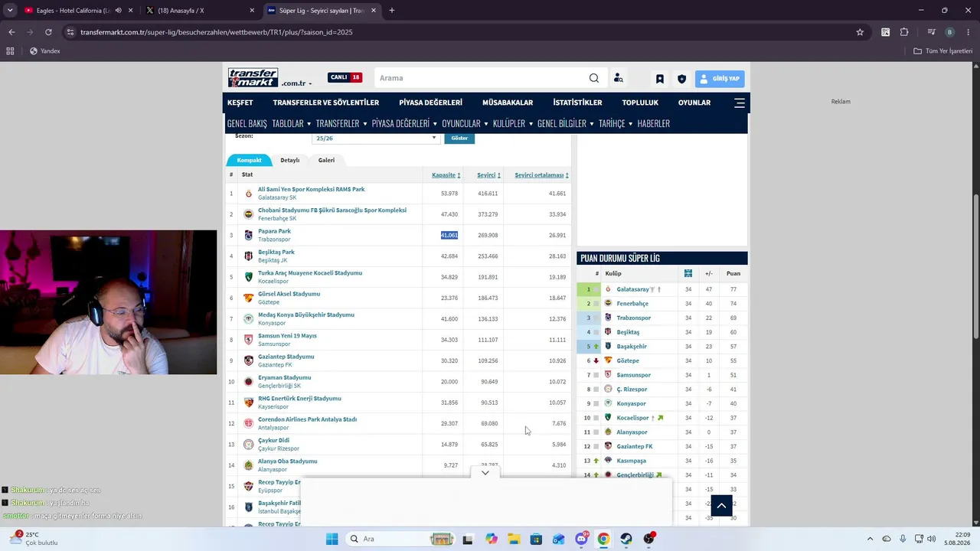Open the İSTATİSTİKLER menu
The image size is (980, 551).
point(577,103)
